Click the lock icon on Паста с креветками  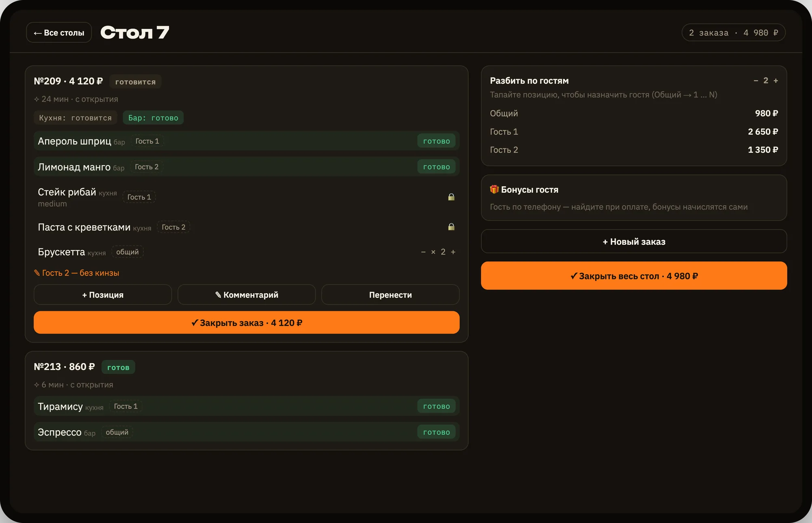coord(451,227)
